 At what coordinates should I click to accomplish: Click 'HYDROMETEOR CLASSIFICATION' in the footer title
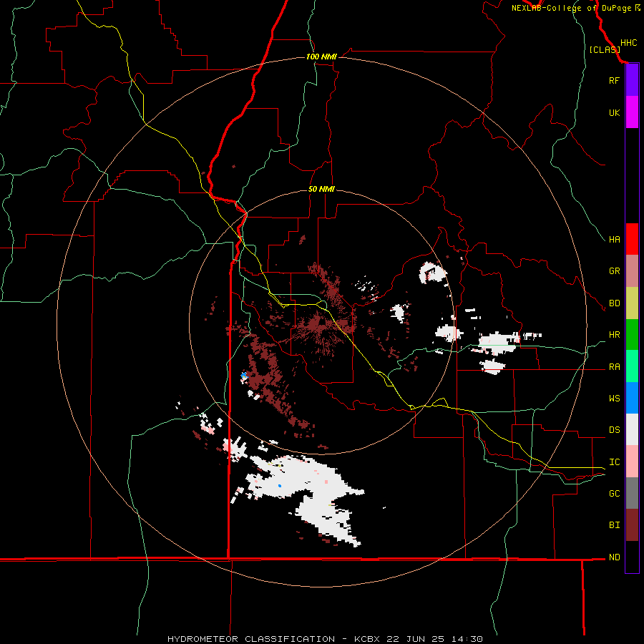click(251, 639)
